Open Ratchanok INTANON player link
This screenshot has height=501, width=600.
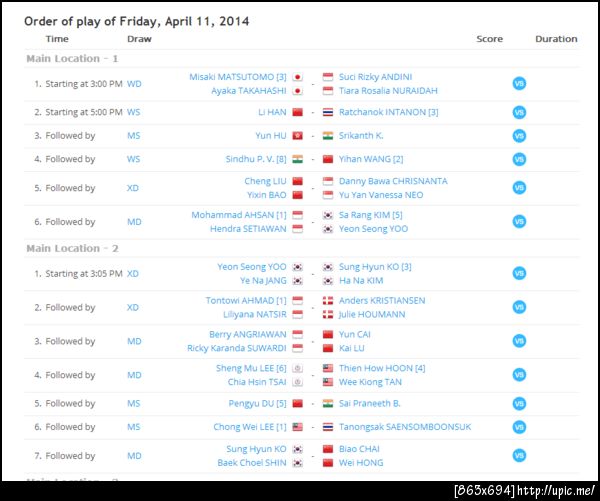click(x=388, y=112)
